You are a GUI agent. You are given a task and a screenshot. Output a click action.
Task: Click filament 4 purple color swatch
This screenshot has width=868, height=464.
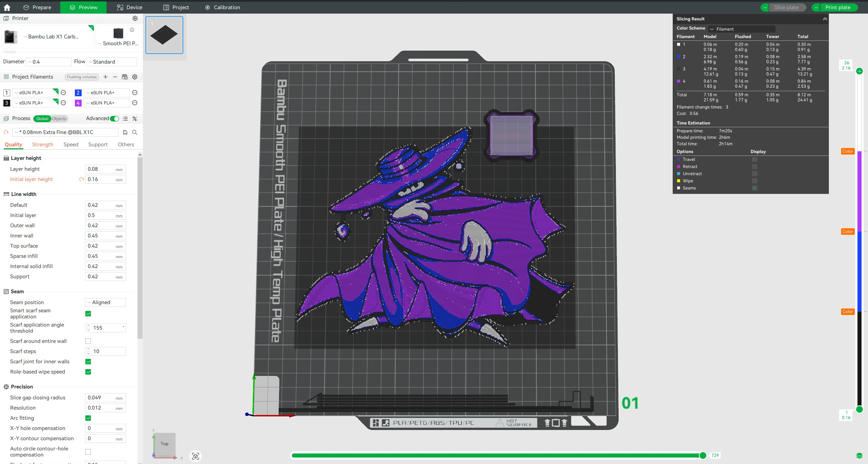(x=78, y=103)
